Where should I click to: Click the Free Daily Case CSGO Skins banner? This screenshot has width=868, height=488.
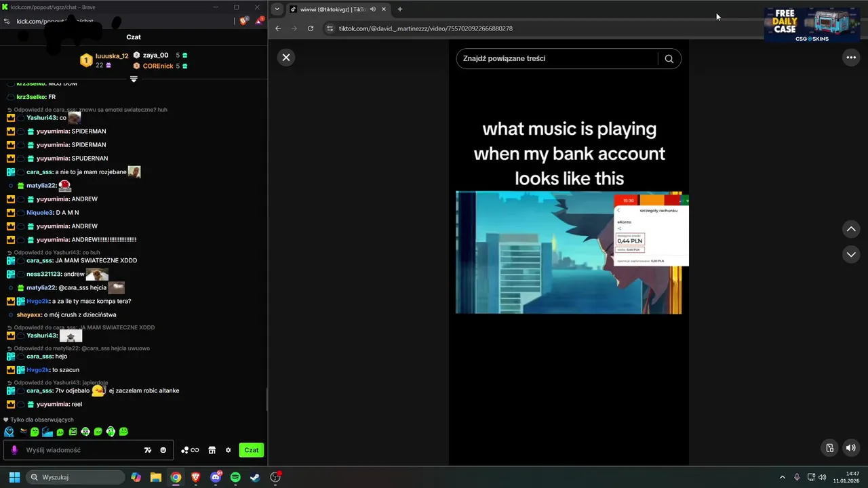[812, 25]
